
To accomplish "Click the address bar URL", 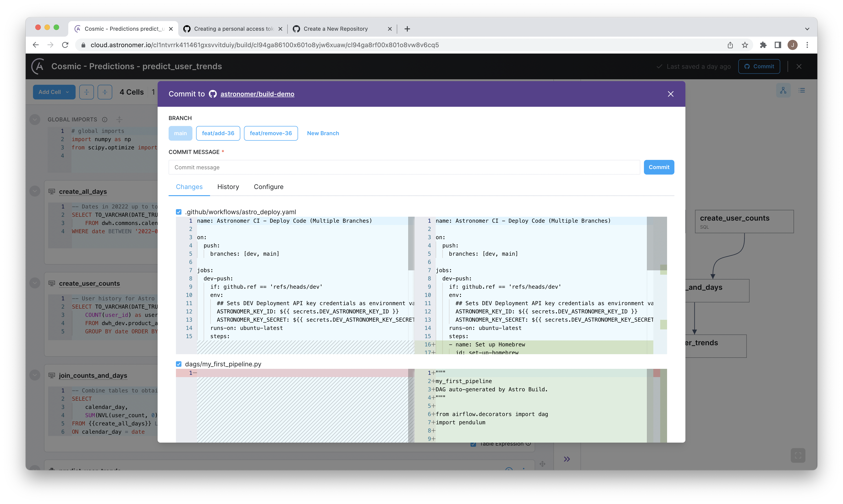I will [265, 45].
